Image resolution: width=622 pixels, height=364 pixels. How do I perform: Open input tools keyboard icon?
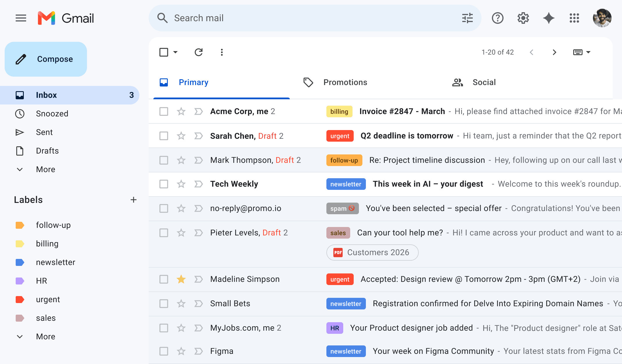pos(578,52)
